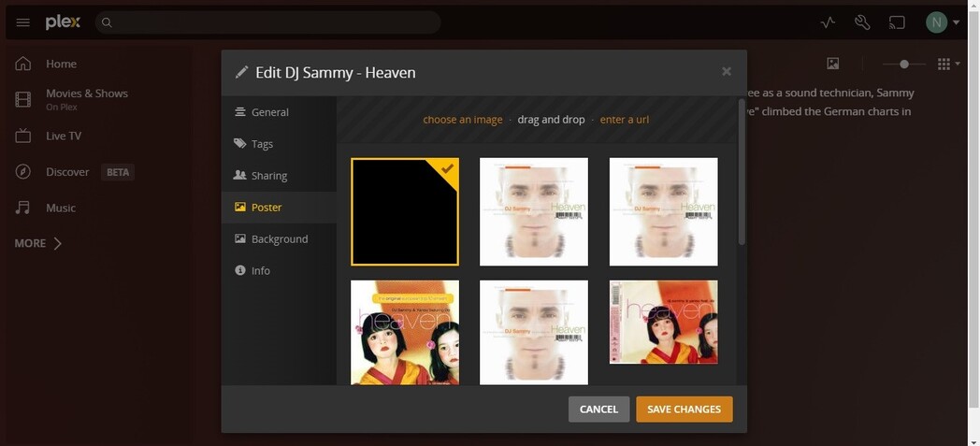Click the dialog vertical scrollbar
Viewport: 980px width, 446px height.
pyautogui.click(x=742, y=172)
